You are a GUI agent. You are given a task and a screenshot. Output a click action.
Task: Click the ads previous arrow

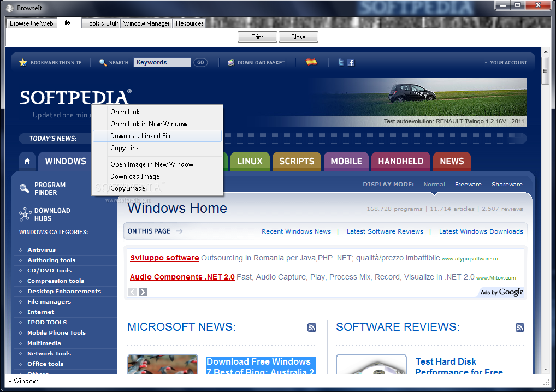(x=132, y=292)
